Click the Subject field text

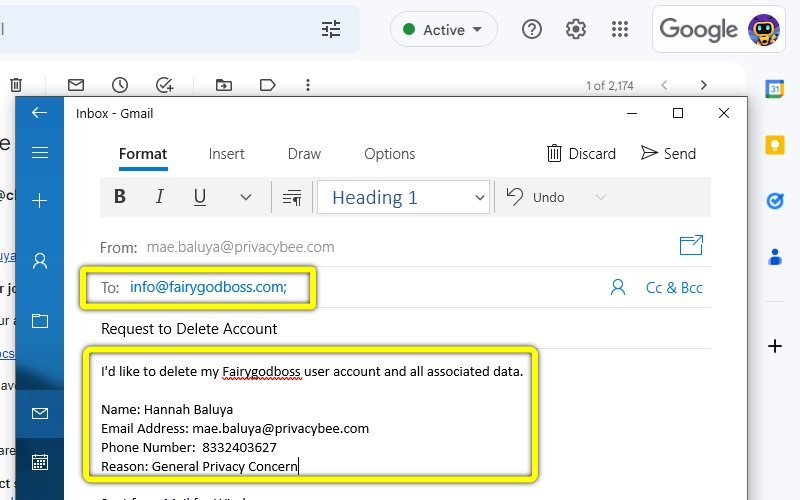190,329
